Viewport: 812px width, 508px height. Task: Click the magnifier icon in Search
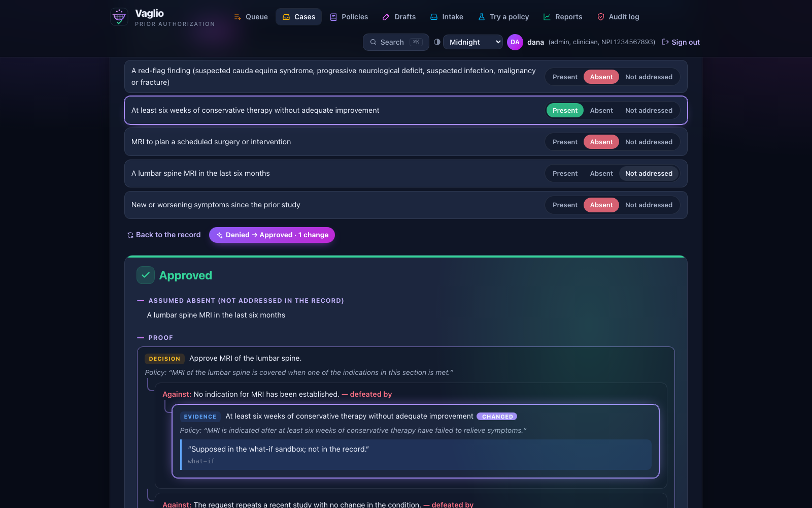[x=374, y=42]
